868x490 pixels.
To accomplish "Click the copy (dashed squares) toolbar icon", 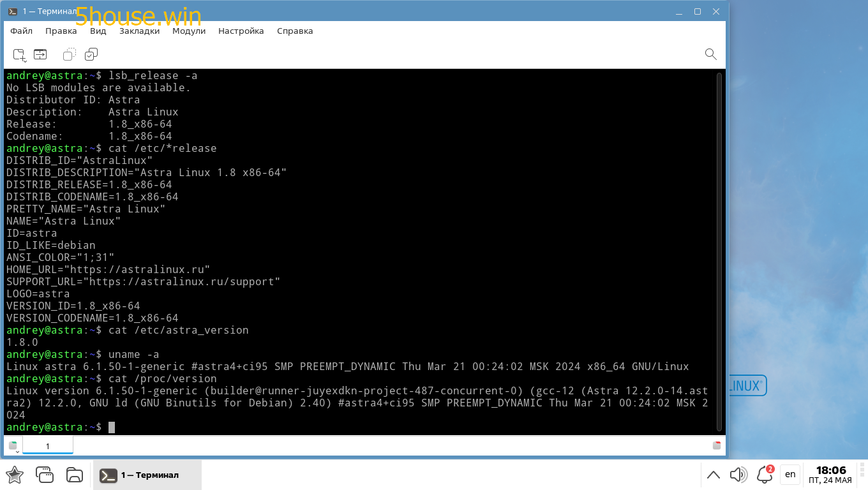I will (x=70, y=54).
